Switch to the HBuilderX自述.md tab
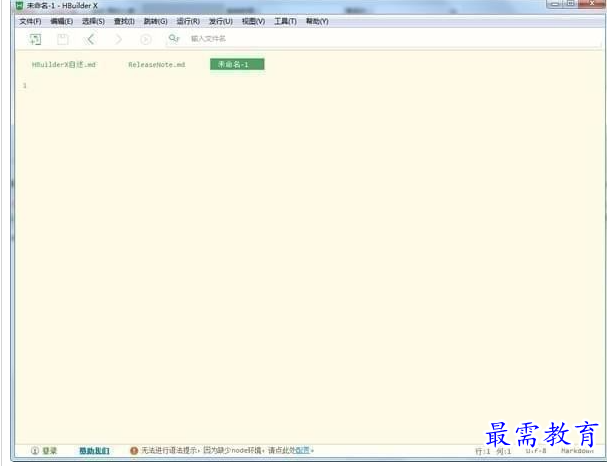 [63, 65]
